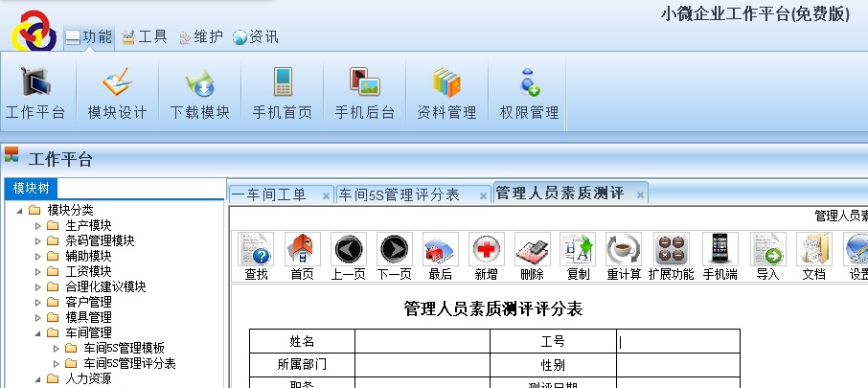
Task: Open the 资讯 menu tab
Action: click(255, 37)
